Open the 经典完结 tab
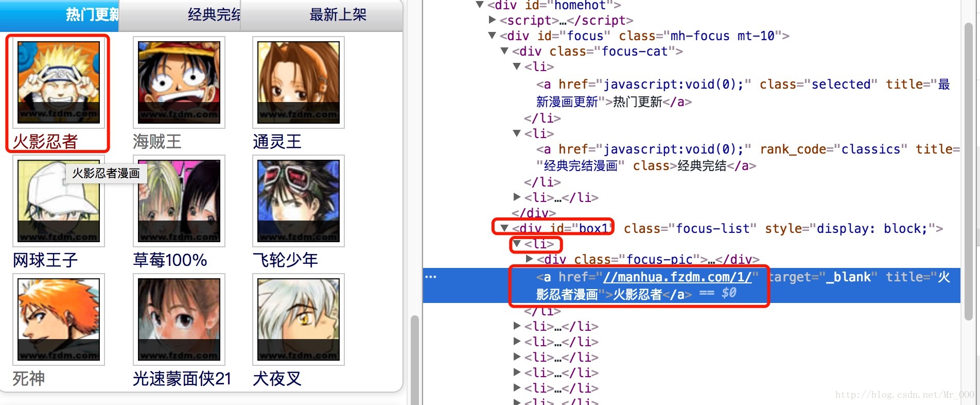 click(x=180, y=15)
